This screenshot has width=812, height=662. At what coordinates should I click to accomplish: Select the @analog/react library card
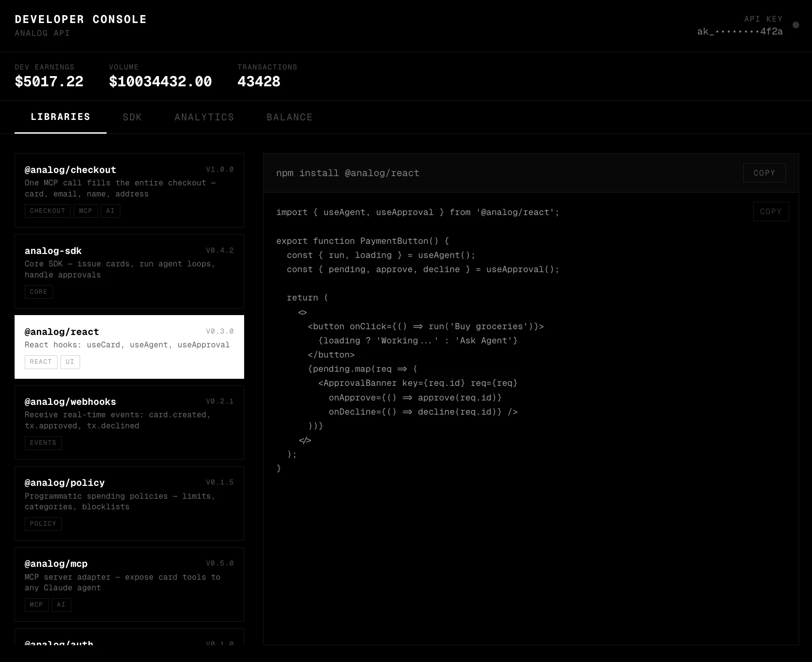pos(129,347)
